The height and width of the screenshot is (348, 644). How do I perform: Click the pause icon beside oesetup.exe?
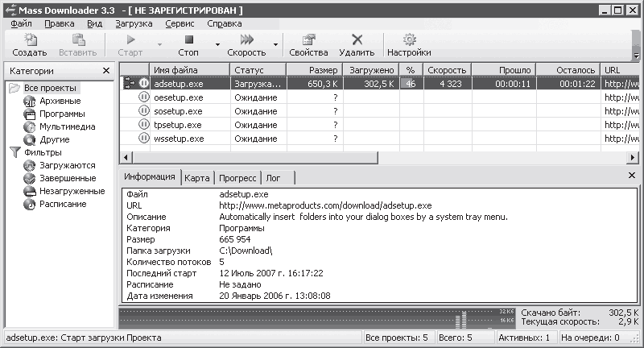click(x=144, y=97)
